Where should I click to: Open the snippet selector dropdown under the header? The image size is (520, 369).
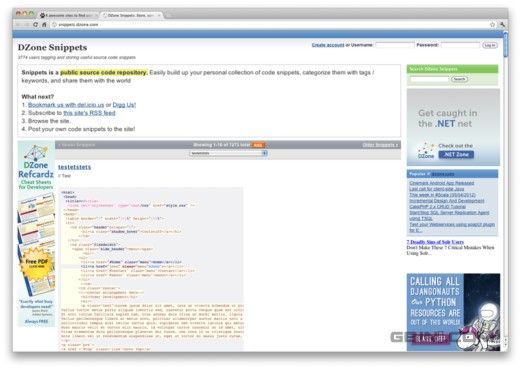coord(229,153)
